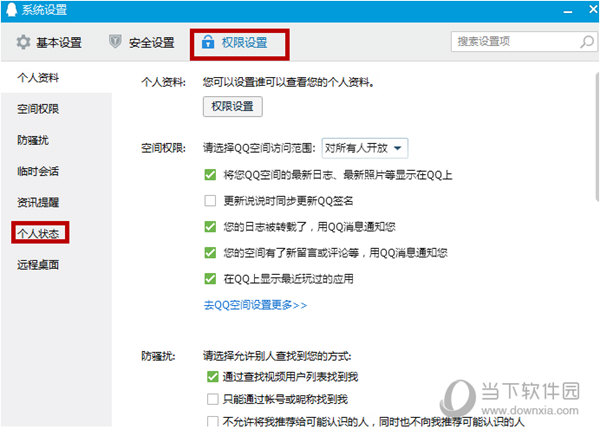Image resolution: width=600 pixels, height=436 pixels.
Task: Uncheck 通过查找视频用户列表找到我
Action: pos(212,377)
